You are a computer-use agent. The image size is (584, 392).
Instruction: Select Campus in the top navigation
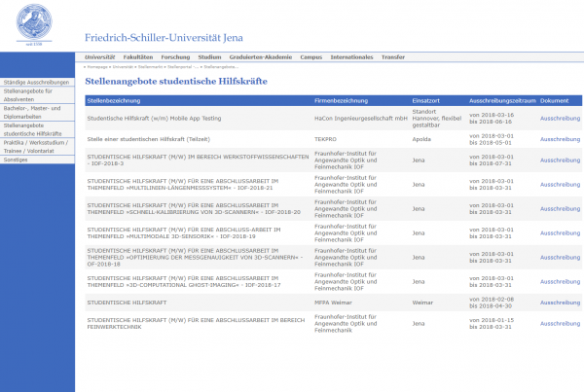(310, 57)
